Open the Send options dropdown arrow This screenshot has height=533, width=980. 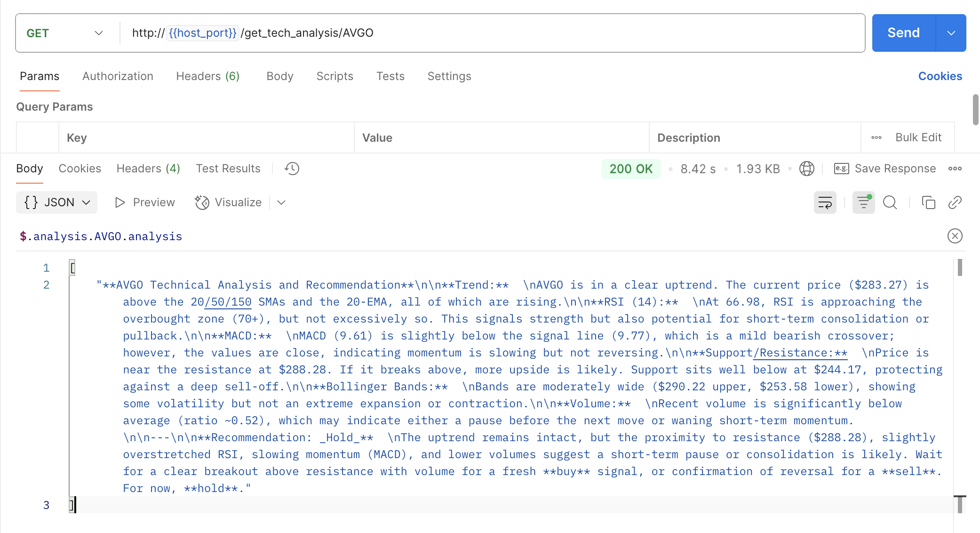951,33
